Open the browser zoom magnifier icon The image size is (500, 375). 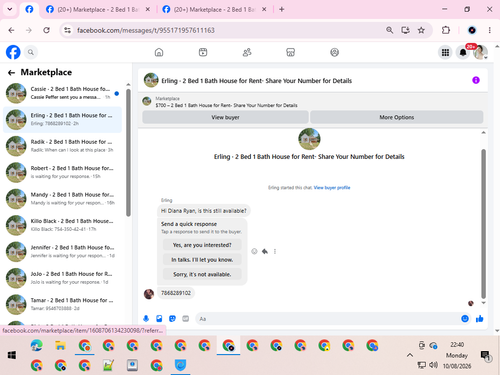click(389, 30)
